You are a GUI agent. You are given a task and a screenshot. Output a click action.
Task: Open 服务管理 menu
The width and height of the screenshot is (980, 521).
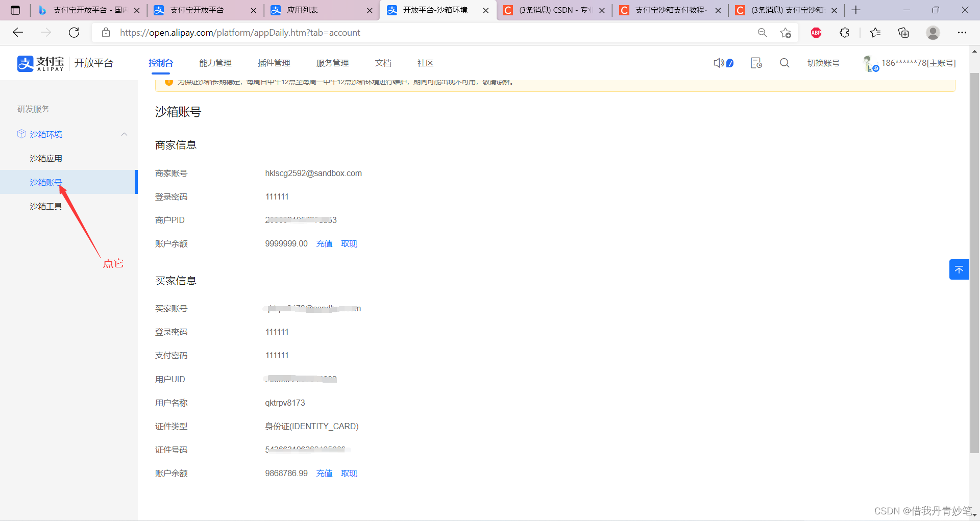[332, 63]
